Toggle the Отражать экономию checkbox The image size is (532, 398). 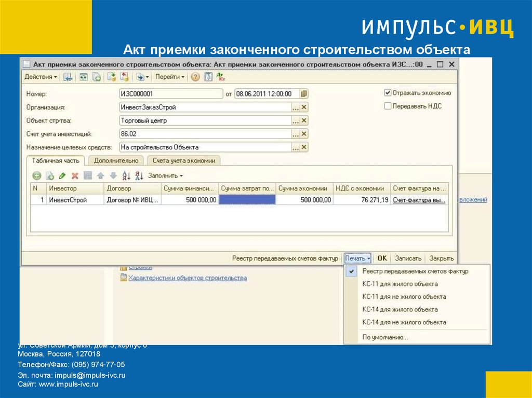coord(388,93)
